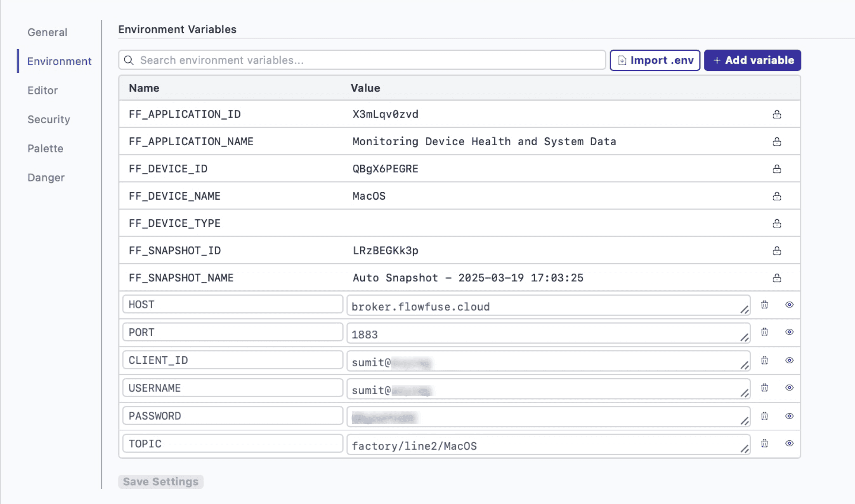Viewport: 855px width, 504px height.
Task: Toggle visibility of the HOST value
Action: click(789, 304)
